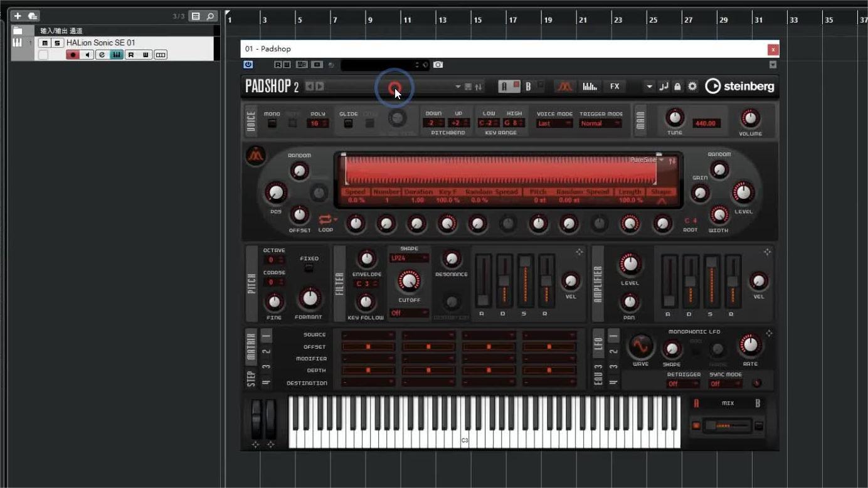Load previous Padshop preset arrow
Viewport: 868px width, 488px height.
(x=310, y=87)
